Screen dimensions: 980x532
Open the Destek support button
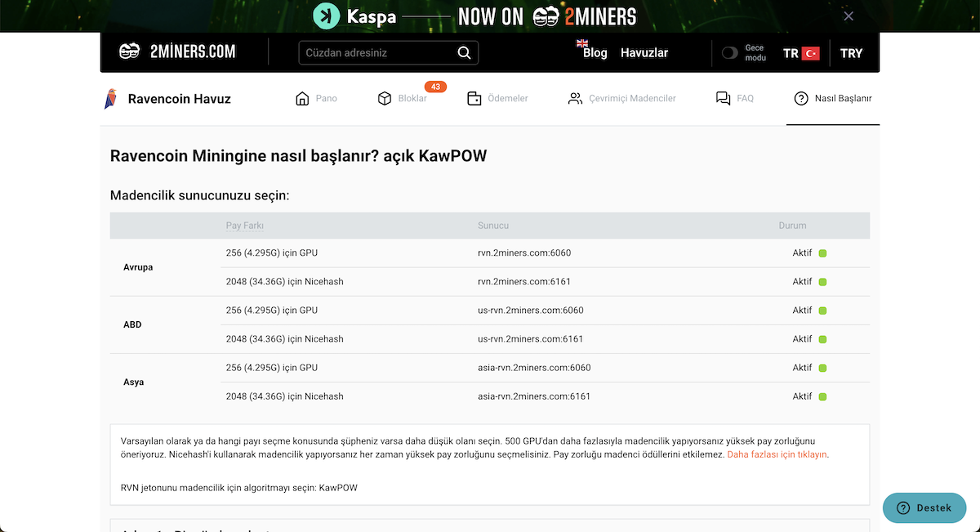coord(924,507)
